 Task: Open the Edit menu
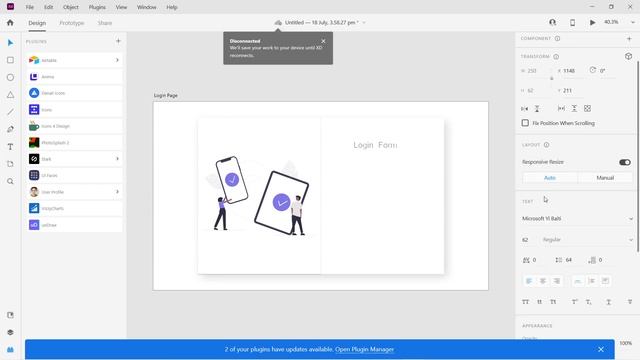(x=49, y=7)
